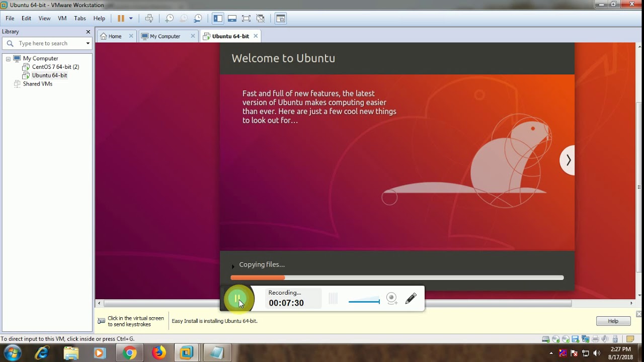
Task: Open the Windows Start menu
Action: click(x=12, y=353)
